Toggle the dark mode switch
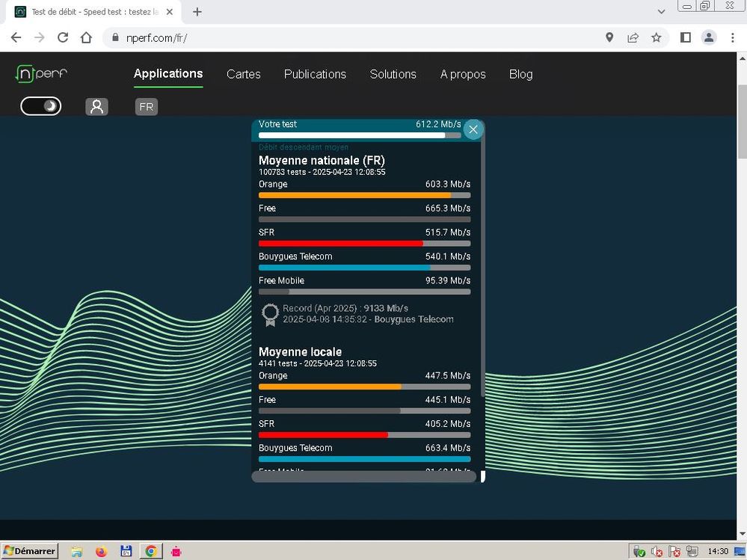 point(41,106)
